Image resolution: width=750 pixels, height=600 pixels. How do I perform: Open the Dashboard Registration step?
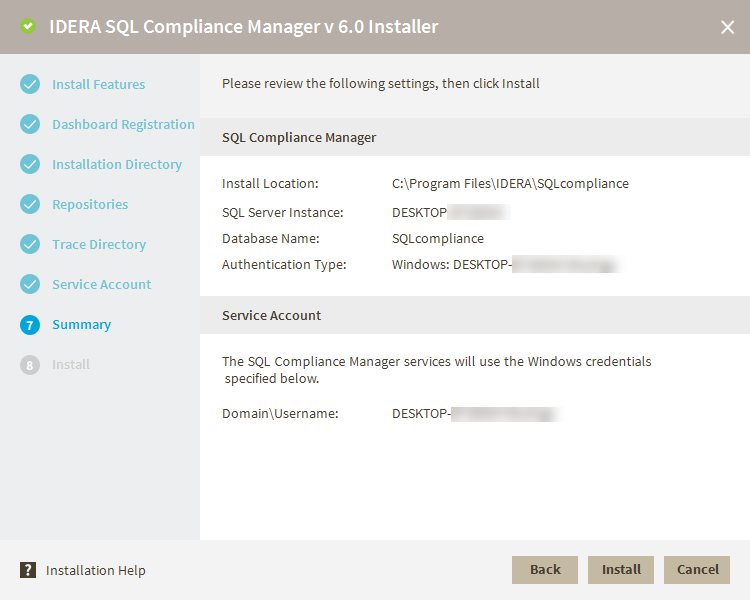pyautogui.click(x=123, y=124)
